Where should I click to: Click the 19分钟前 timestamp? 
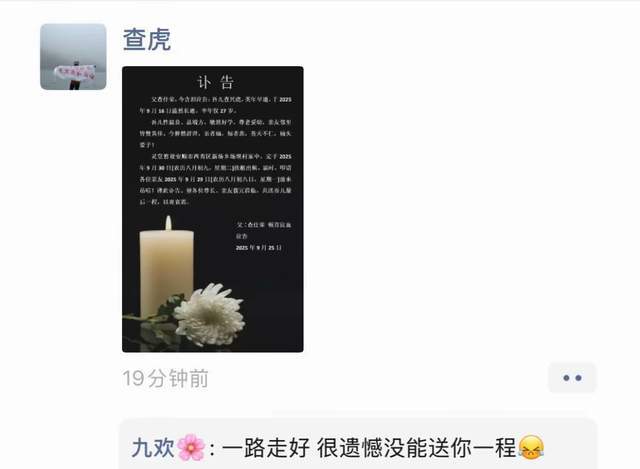pyautogui.click(x=165, y=378)
